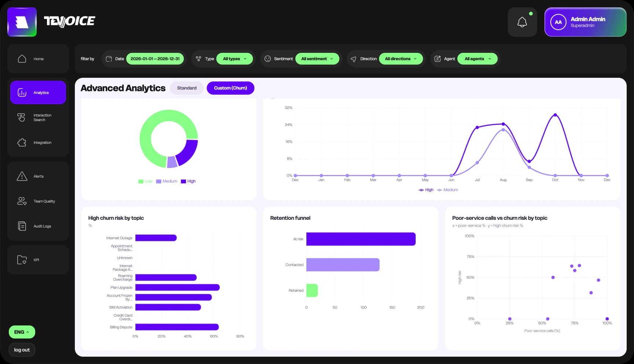Switch to the Standard tab
634x364 pixels.
coord(187,88)
